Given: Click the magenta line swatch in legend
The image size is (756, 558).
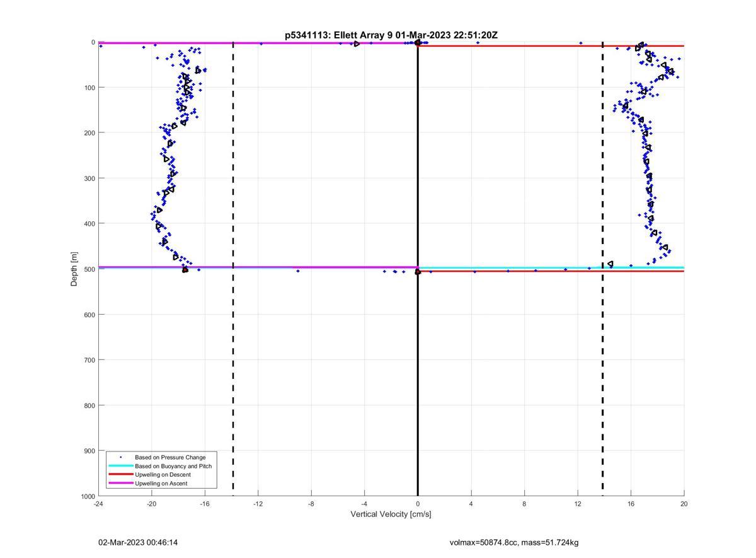Looking at the screenshot, I should click(121, 484).
